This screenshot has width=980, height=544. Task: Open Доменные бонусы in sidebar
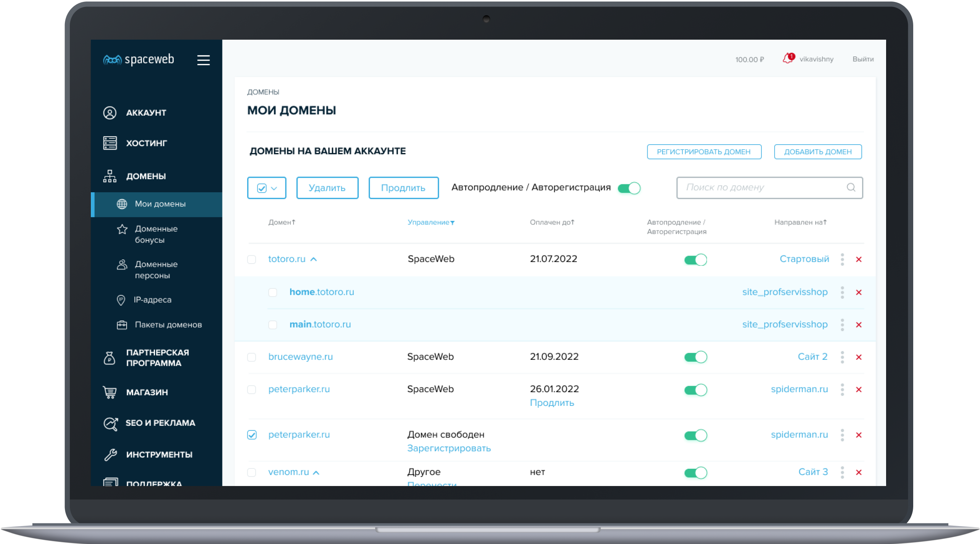[156, 234]
